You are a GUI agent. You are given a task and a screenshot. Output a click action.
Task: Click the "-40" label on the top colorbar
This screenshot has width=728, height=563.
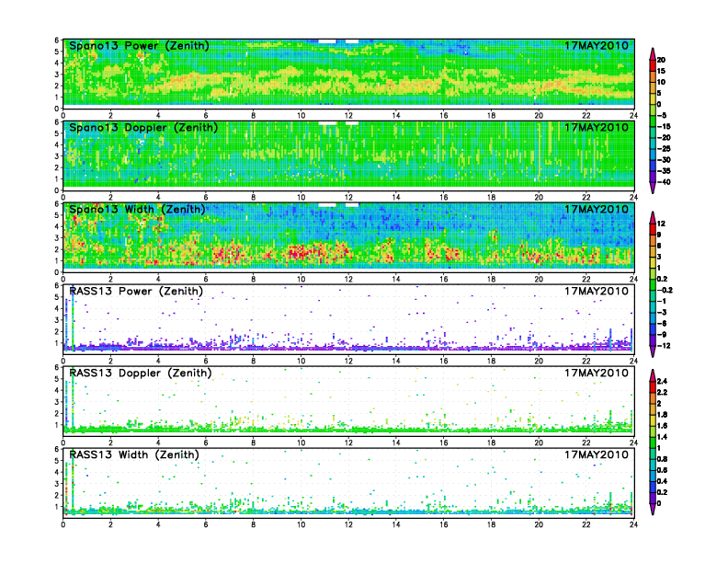tap(664, 182)
